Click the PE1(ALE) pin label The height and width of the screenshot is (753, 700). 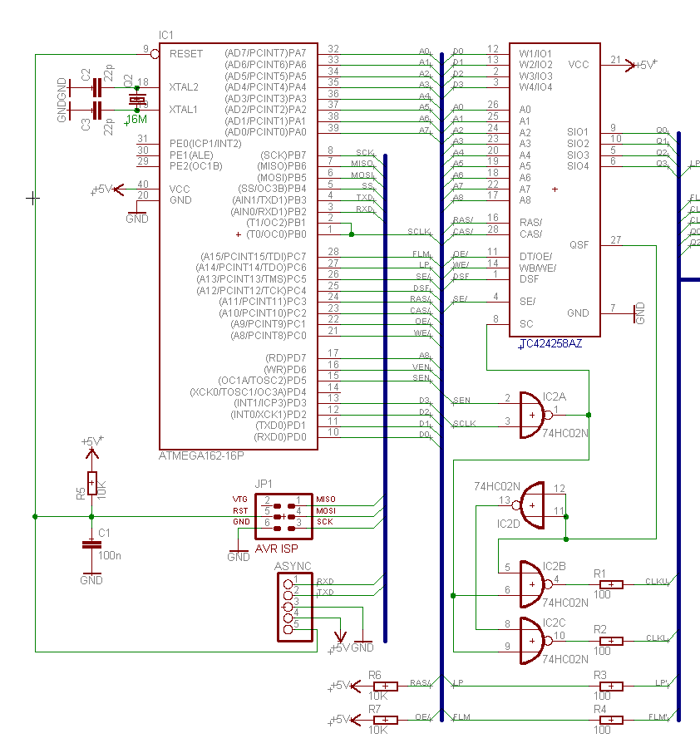pyautogui.click(x=191, y=155)
